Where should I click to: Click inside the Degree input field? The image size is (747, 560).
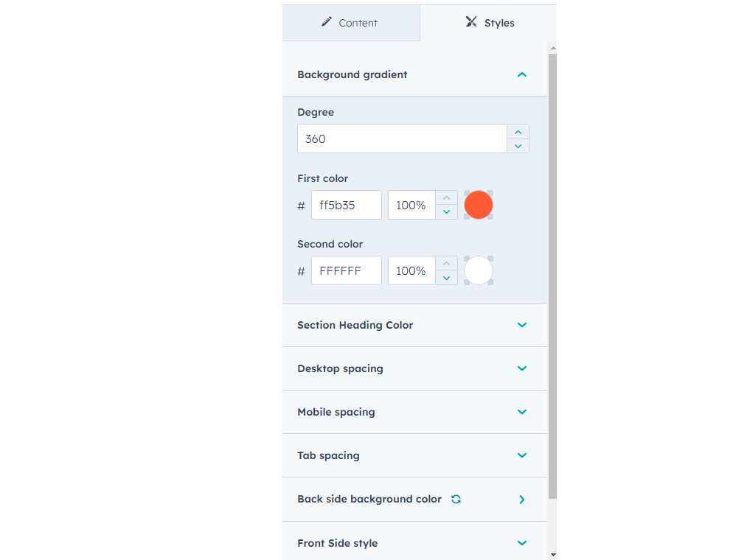tap(402, 139)
